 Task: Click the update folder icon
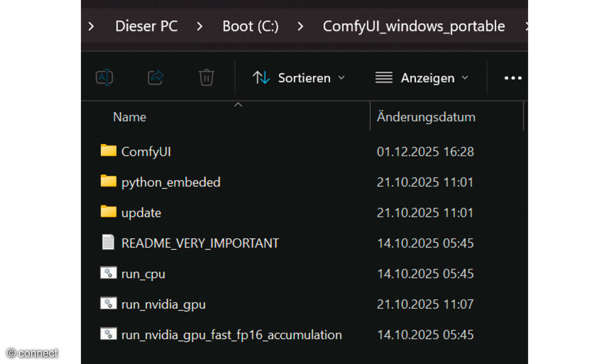(108, 212)
